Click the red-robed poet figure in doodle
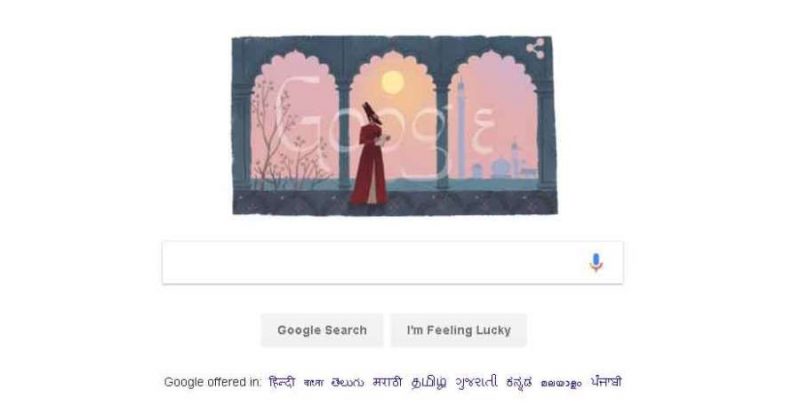This screenshot has height=406, width=800. [370, 155]
